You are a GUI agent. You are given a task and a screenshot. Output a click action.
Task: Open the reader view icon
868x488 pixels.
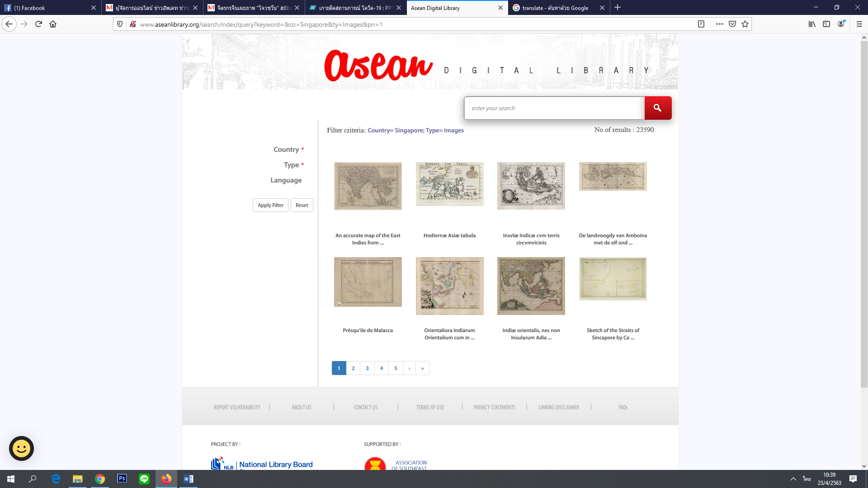(x=701, y=24)
